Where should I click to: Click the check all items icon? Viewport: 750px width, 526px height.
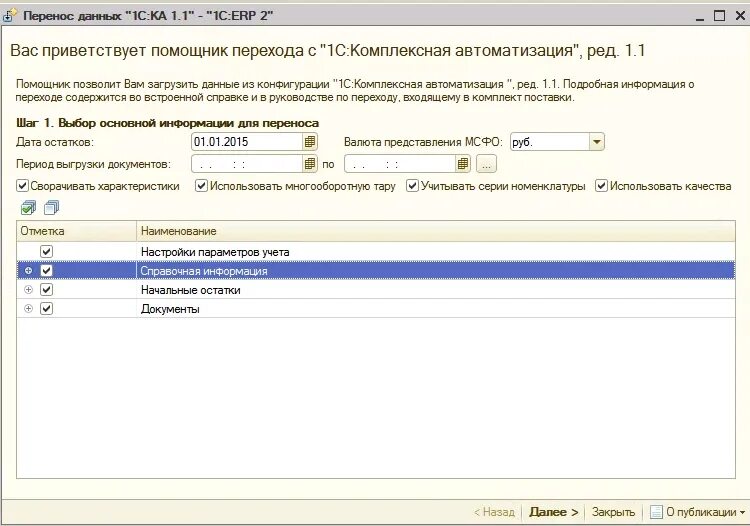coord(28,208)
